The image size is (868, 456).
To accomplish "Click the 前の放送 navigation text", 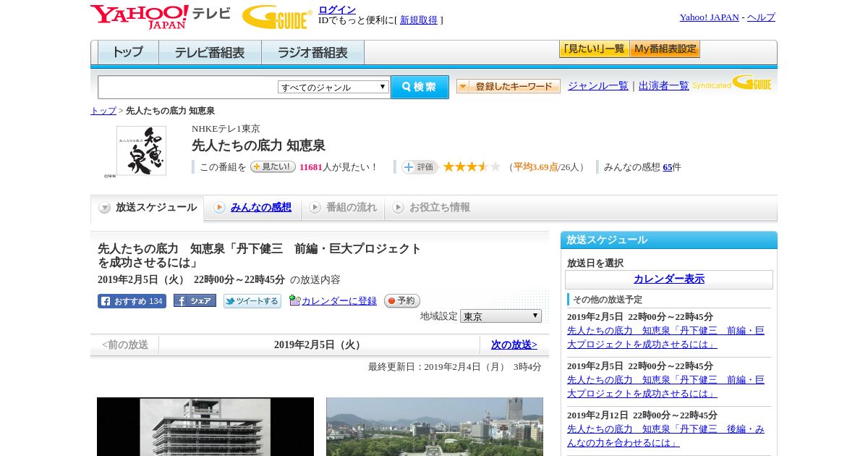I will (x=125, y=345).
